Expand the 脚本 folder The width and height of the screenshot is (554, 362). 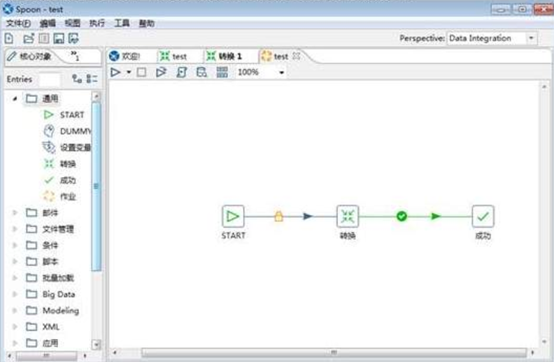click(15, 261)
